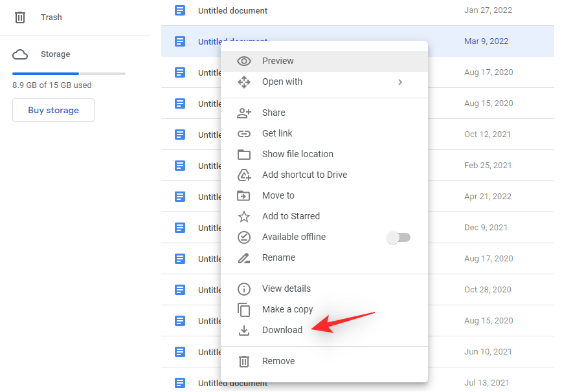This screenshot has width=584, height=392.
Task: Click the Move to folder-arrow icon
Action: coord(243,195)
